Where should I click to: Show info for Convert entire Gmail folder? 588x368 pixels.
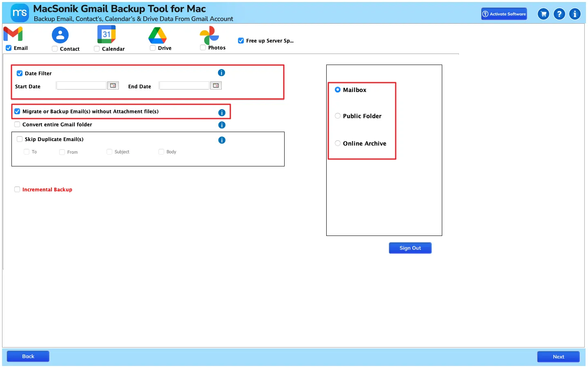222,125
